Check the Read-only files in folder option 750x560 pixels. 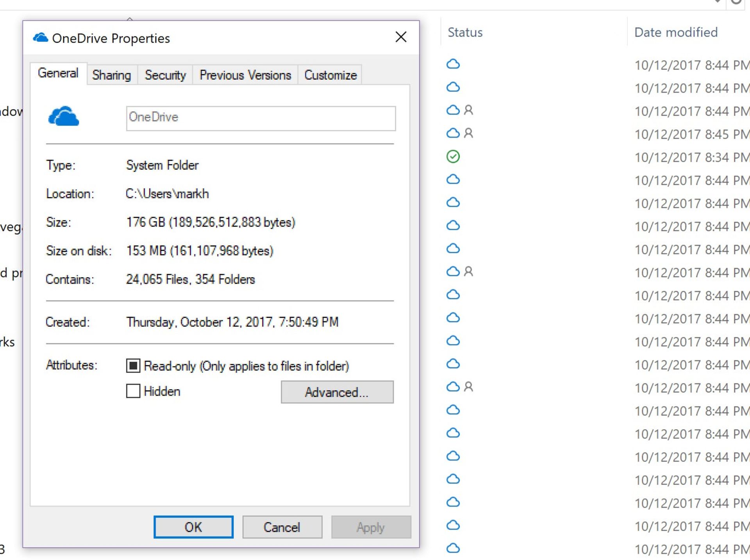pos(132,365)
